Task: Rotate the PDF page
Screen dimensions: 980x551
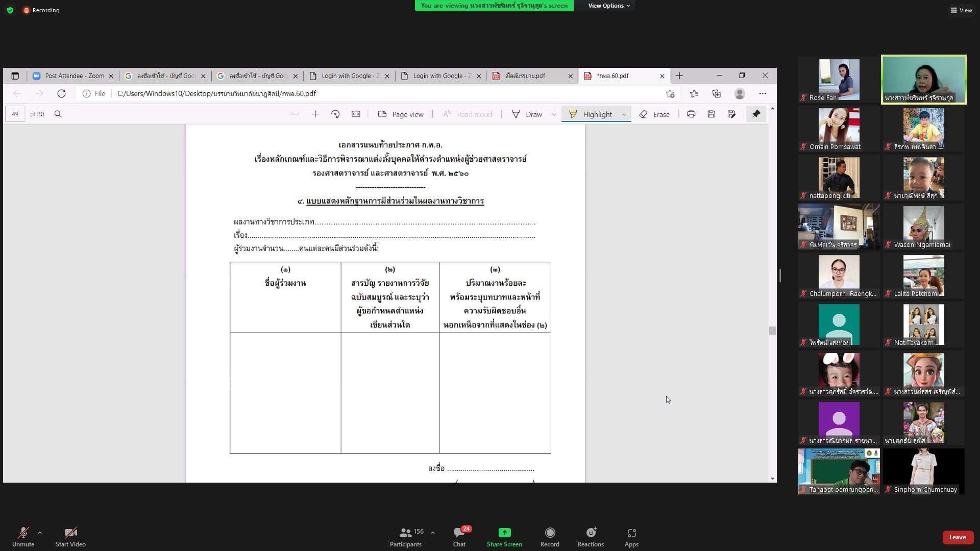Action: click(x=335, y=114)
